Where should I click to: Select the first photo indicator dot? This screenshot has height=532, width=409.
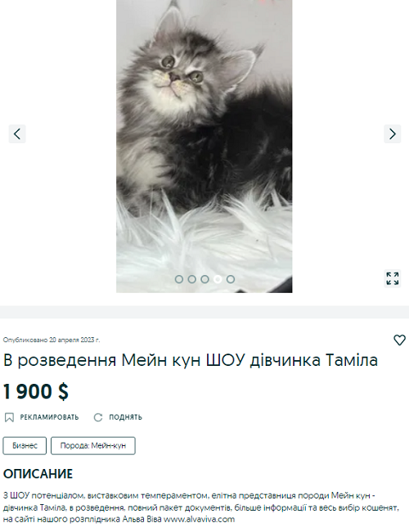tap(178, 279)
